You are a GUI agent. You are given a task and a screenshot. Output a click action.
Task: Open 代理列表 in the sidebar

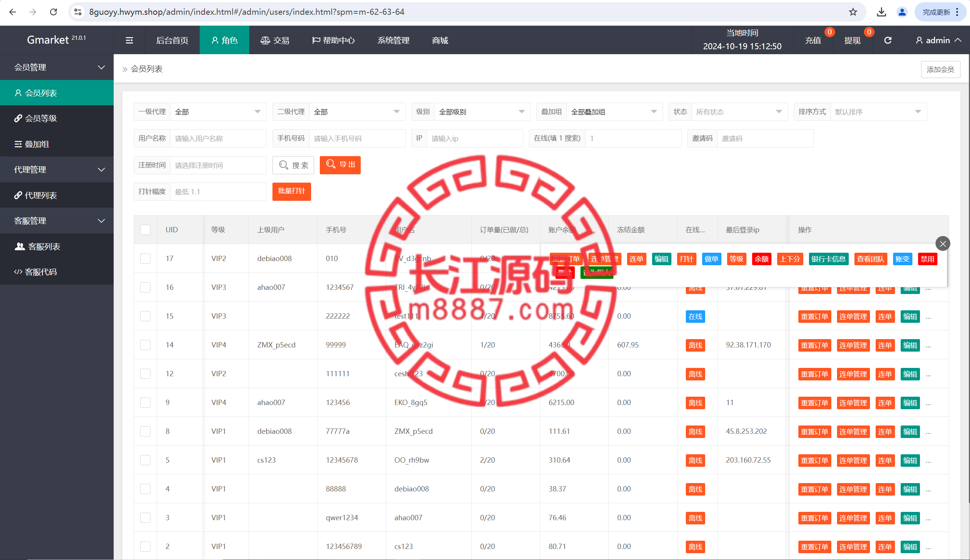pyautogui.click(x=57, y=195)
